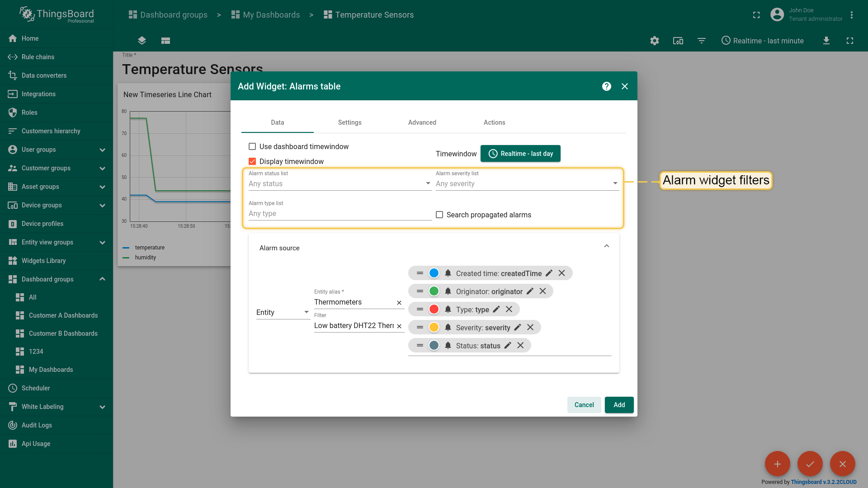Open Widgets Library in sidebar
The width and height of the screenshot is (868, 488).
coord(57,261)
